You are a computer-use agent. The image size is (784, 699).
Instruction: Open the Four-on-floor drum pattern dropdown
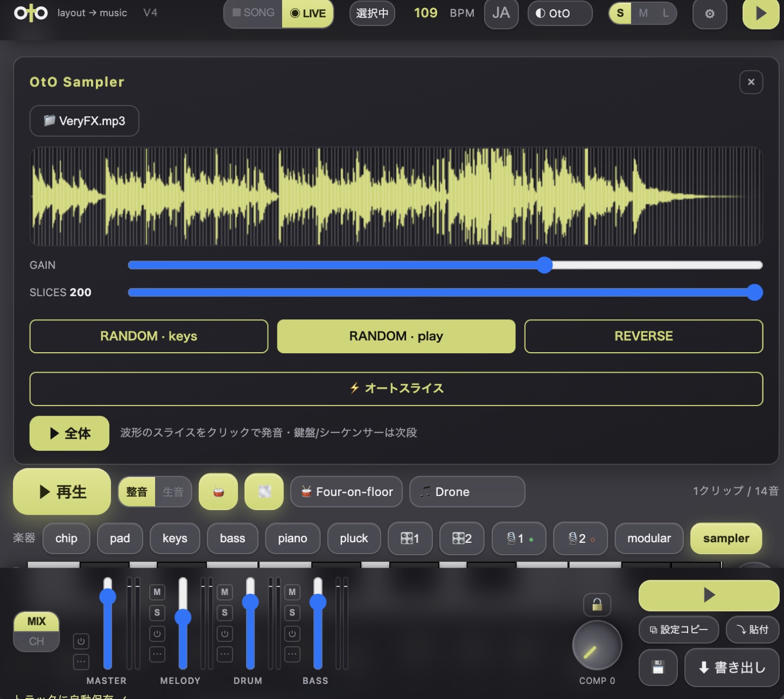click(x=347, y=492)
